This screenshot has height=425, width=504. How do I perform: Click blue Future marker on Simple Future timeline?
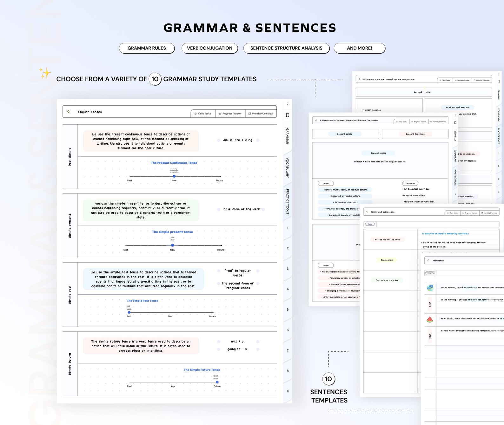pyautogui.click(x=217, y=382)
